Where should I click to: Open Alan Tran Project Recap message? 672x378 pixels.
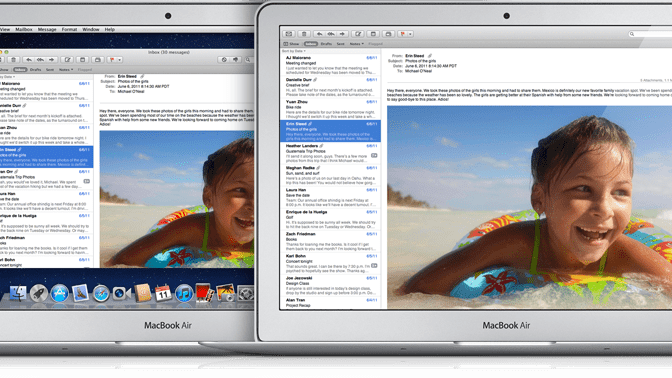click(x=330, y=303)
